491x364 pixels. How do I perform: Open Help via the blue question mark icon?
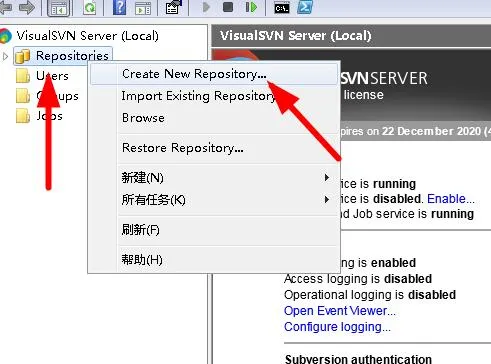(x=119, y=7)
